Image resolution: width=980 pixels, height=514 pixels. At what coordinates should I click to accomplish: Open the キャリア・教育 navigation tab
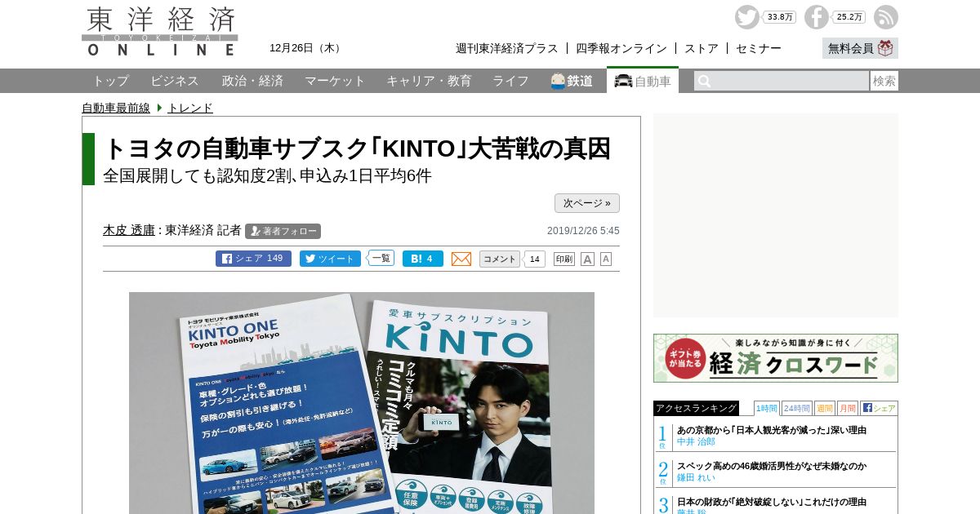pyautogui.click(x=429, y=81)
